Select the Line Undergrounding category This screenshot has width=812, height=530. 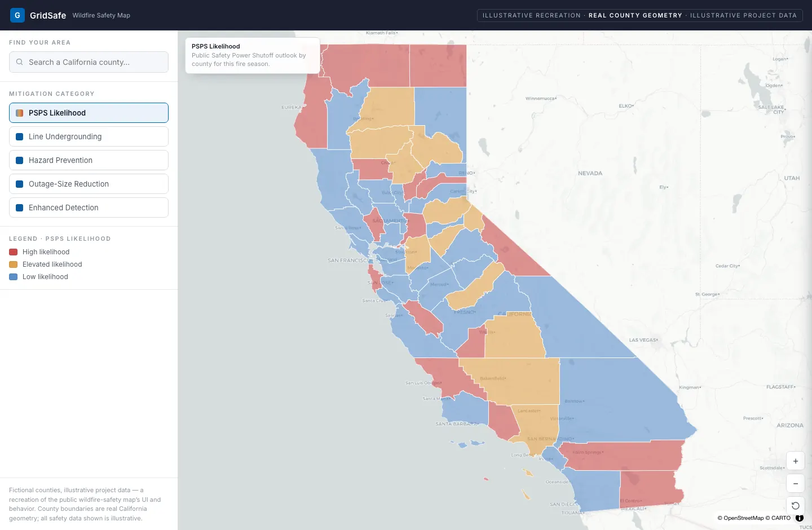coord(89,136)
